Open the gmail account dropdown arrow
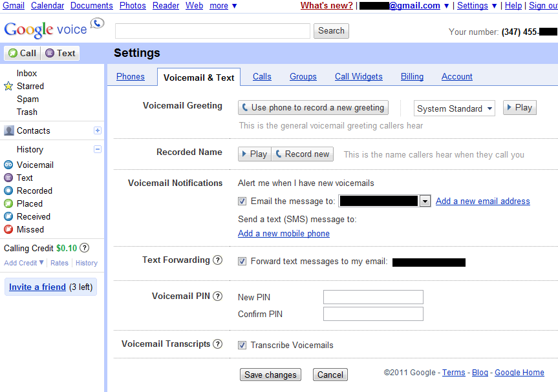Viewport: 558px width, 392px height. click(x=446, y=6)
